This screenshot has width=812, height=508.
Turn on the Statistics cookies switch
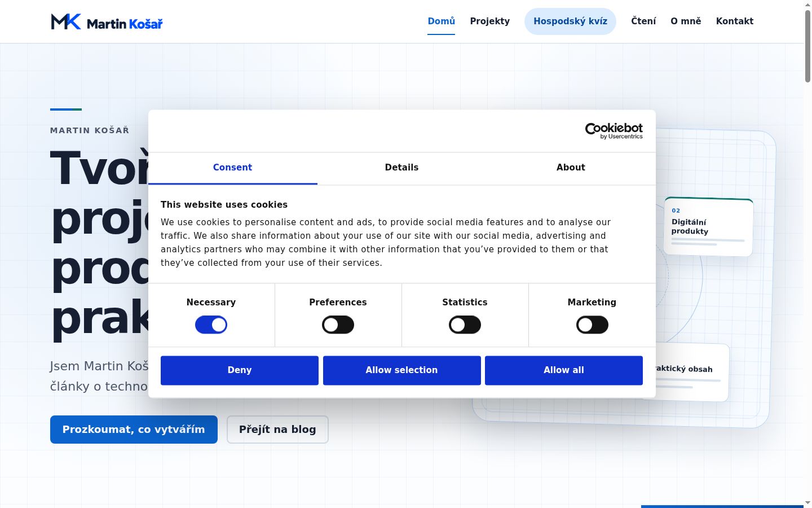(465, 325)
